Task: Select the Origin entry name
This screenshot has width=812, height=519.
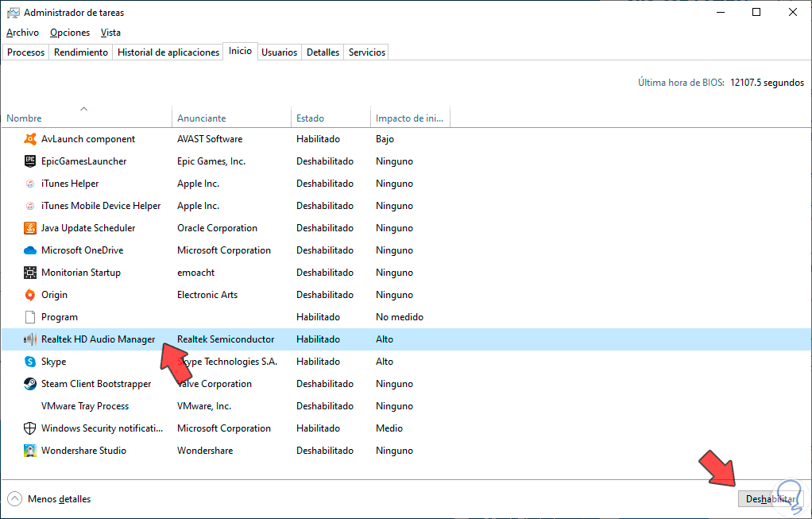Action: click(x=54, y=295)
